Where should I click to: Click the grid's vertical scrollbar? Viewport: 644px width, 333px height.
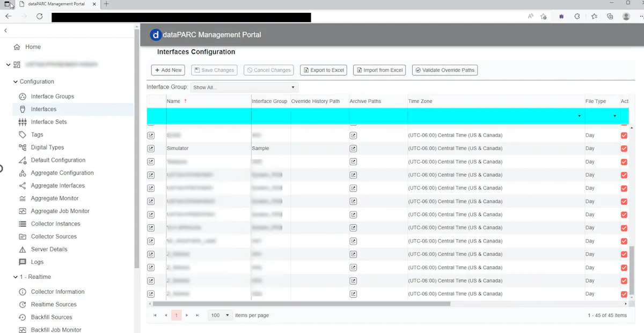point(632,271)
